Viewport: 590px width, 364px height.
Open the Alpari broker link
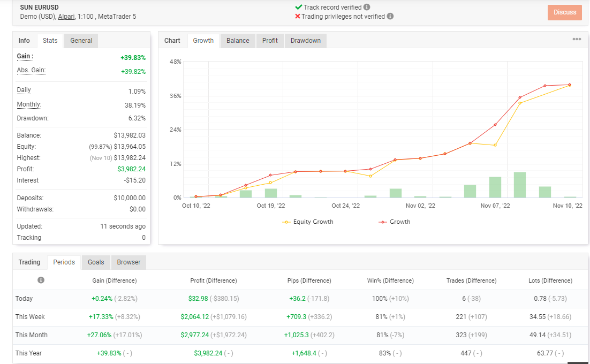(x=66, y=17)
